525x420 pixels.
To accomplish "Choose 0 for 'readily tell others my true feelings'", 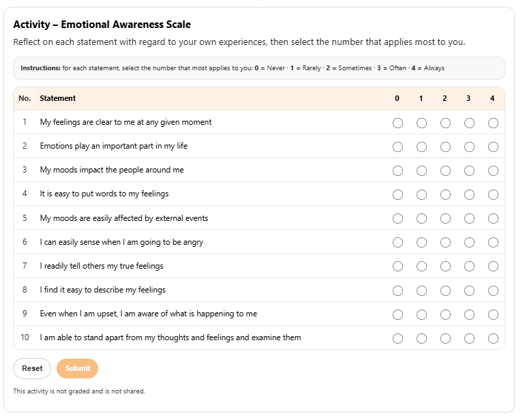I will pyautogui.click(x=398, y=267).
